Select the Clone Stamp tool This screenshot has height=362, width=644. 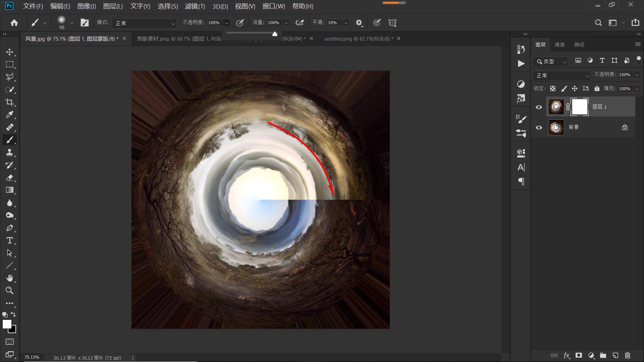tap(10, 153)
